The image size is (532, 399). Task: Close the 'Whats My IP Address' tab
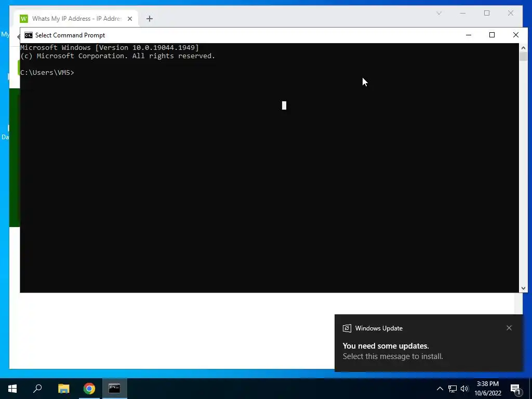pos(130,19)
